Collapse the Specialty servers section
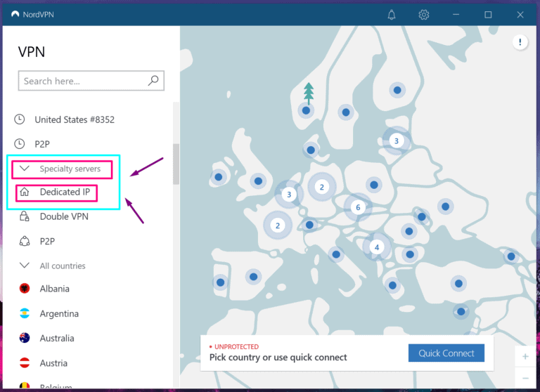 pyautogui.click(x=25, y=169)
